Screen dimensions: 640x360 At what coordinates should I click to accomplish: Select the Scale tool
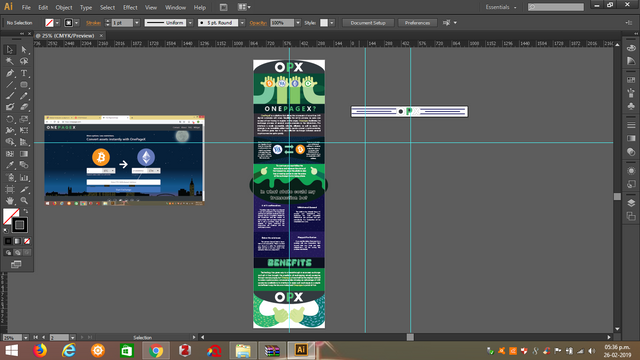(x=24, y=119)
